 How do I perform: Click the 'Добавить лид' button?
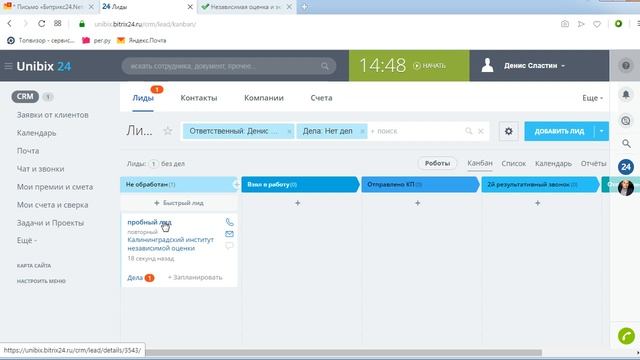(x=559, y=131)
